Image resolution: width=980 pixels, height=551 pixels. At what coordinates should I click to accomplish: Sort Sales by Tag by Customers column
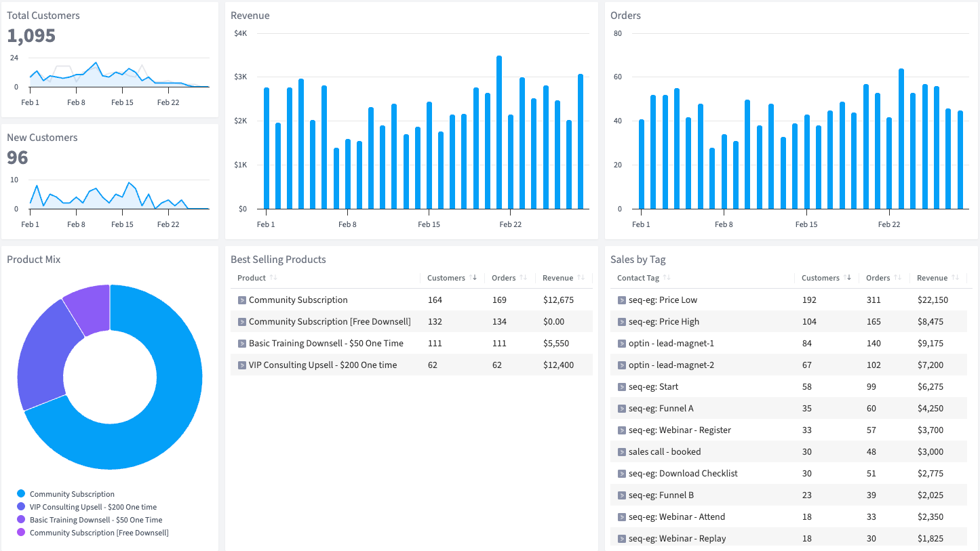tap(820, 278)
